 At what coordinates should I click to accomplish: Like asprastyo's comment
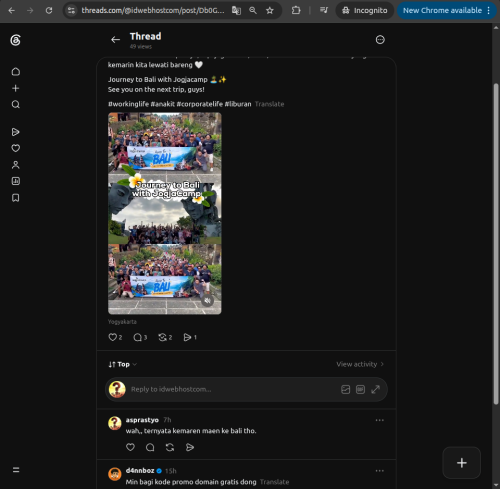[130, 447]
